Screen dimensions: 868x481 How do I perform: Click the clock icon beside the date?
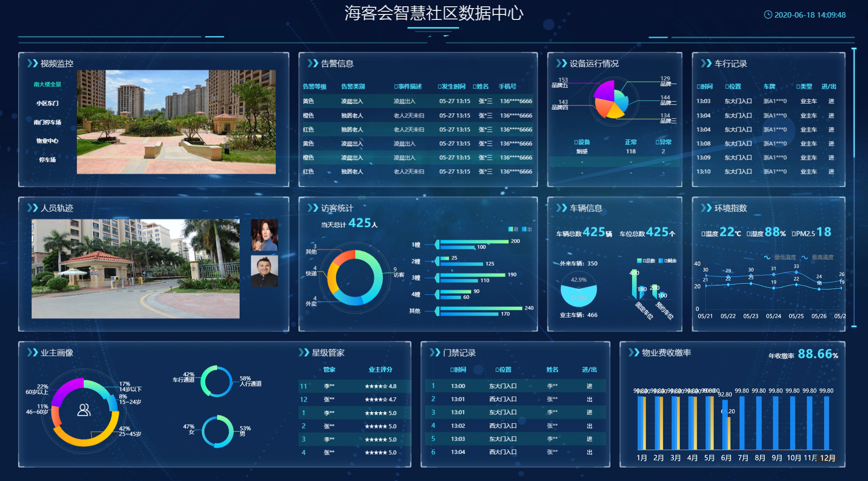768,14
